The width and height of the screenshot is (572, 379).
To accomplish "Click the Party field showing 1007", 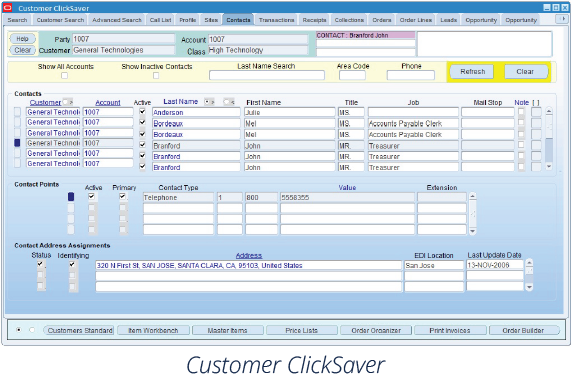I will click(124, 39).
